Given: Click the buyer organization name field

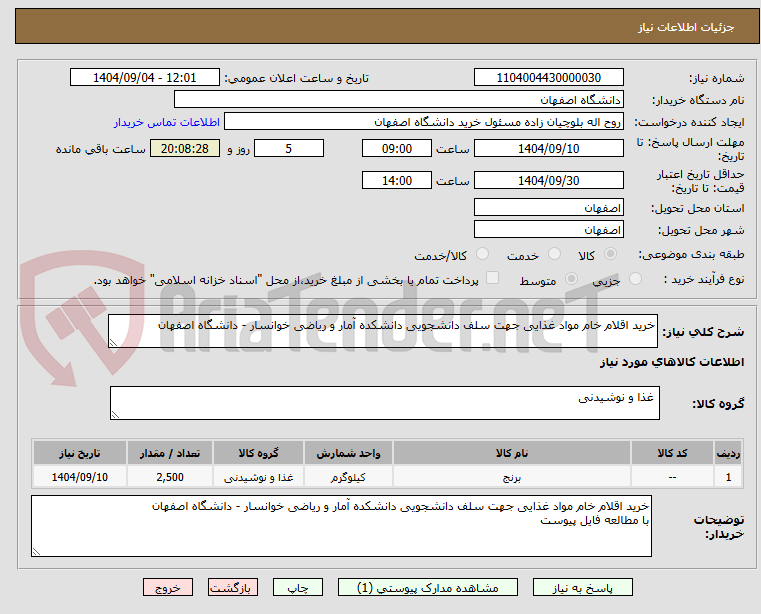Looking at the screenshot, I should coord(398,100).
